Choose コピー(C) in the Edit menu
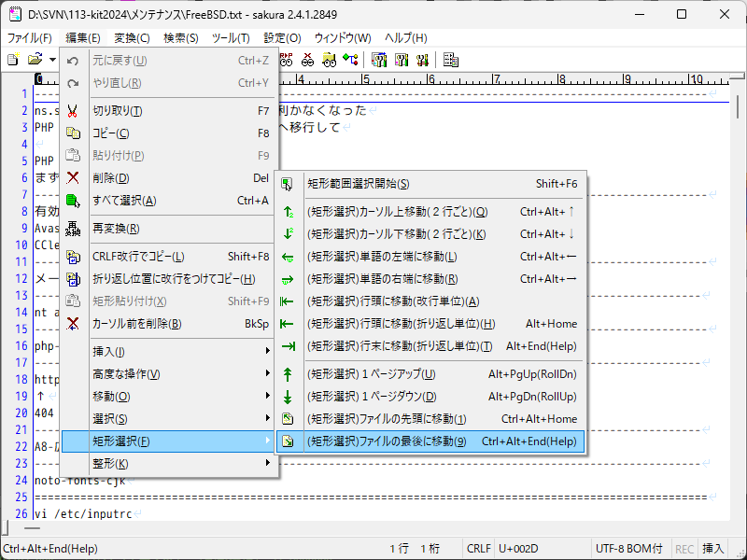The image size is (747, 560). 170,133
